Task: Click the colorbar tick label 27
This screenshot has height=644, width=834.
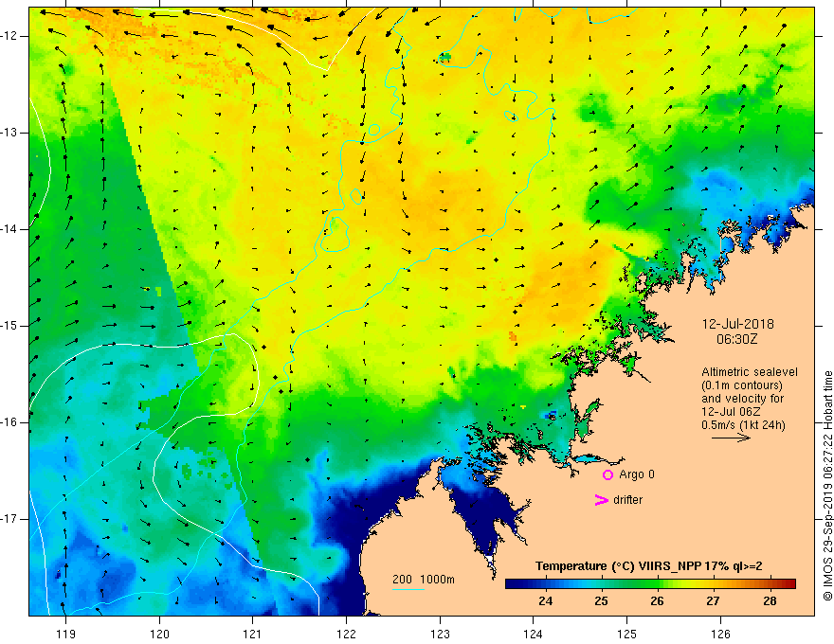Action: [x=714, y=601]
